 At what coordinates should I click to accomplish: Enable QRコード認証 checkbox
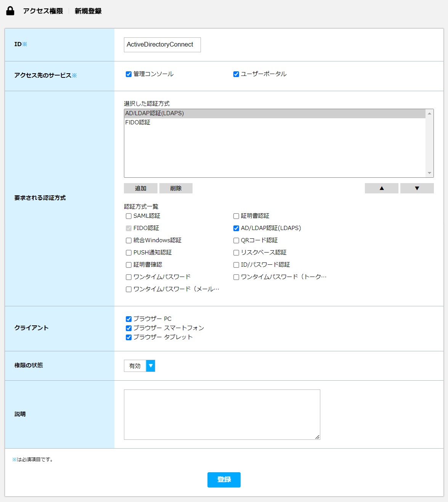[236, 241]
